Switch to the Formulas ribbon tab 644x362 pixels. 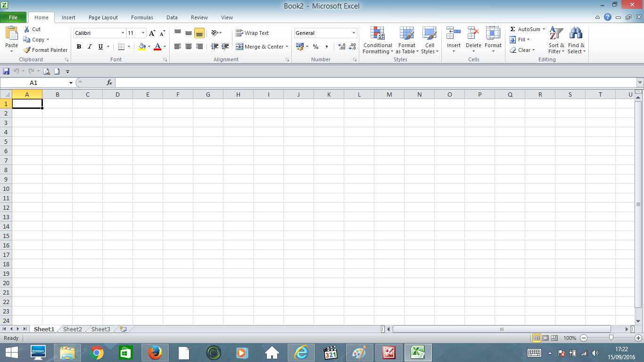[142, 17]
